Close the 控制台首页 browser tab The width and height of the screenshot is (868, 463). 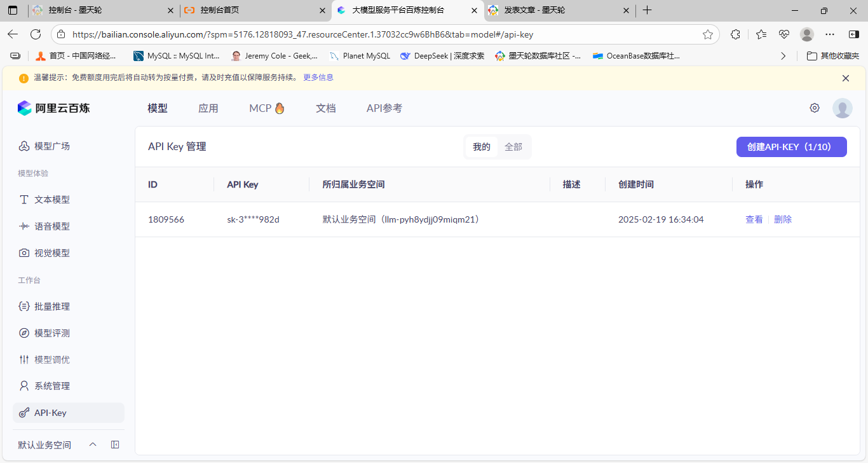click(x=322, y=10)
